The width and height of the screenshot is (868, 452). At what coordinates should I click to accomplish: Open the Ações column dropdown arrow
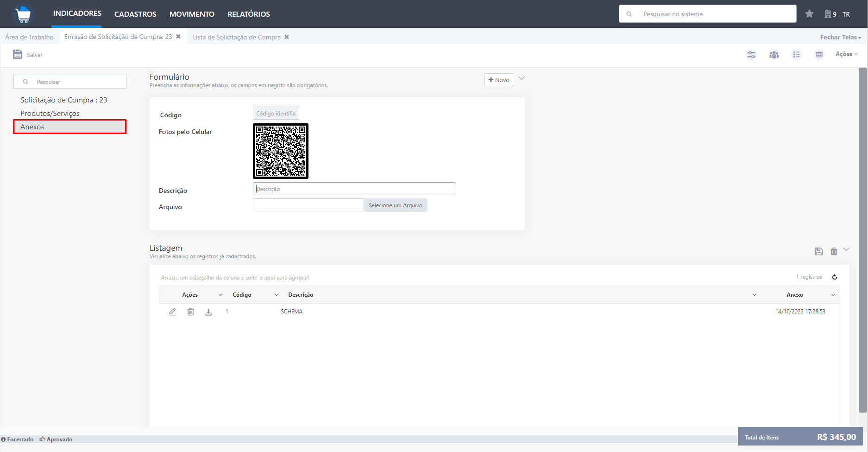(221, 295)
